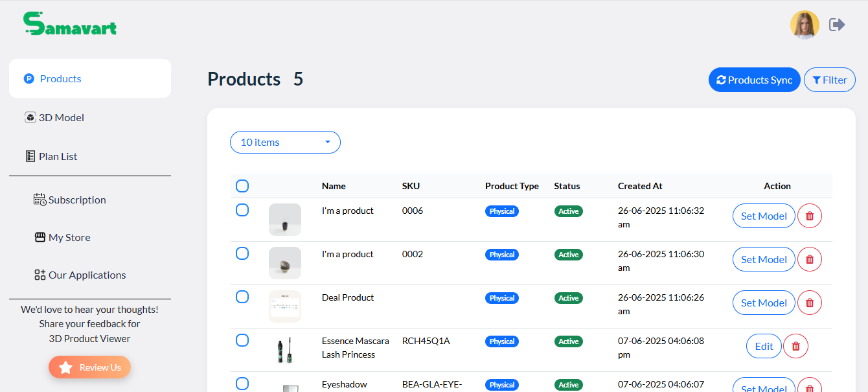The height and width of the screenshot is (392, 868).
Task: Click the date 07-06-2025 04:06:08 pm
Action: 661,347
